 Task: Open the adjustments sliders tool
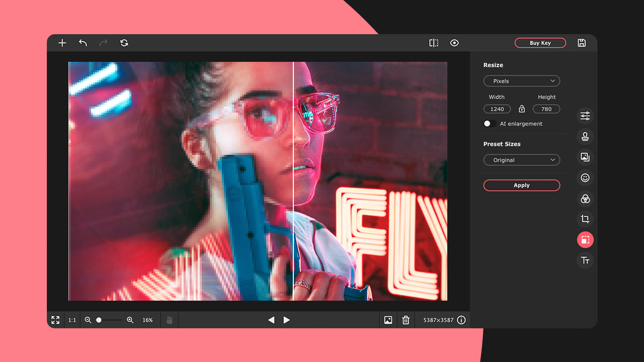pos(585,116)
